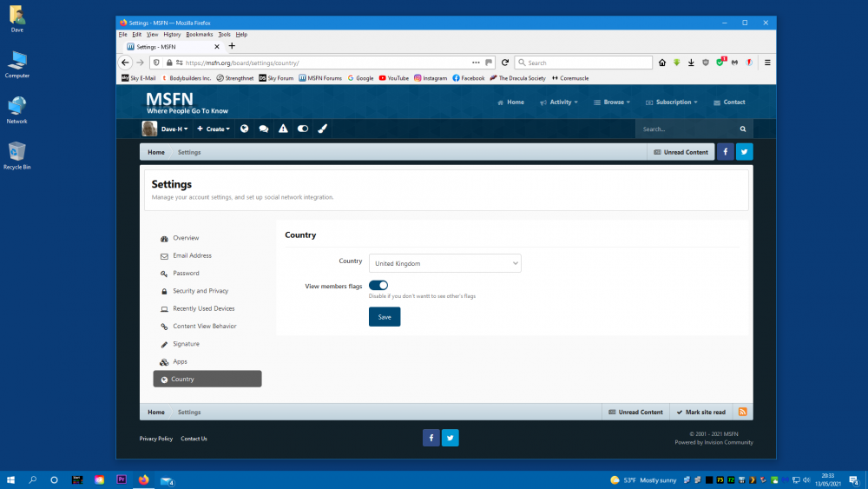Expand the Dave-H user menu
This screenshot has width=868, height=489.
pos(165,129)
